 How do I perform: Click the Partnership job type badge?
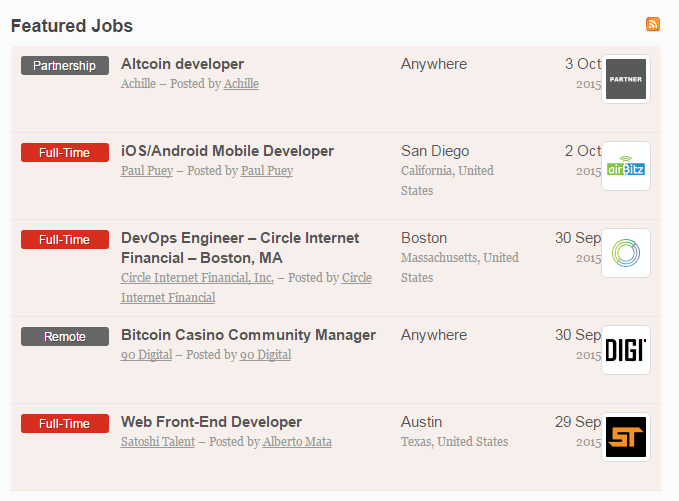click(x=65, y=65)
